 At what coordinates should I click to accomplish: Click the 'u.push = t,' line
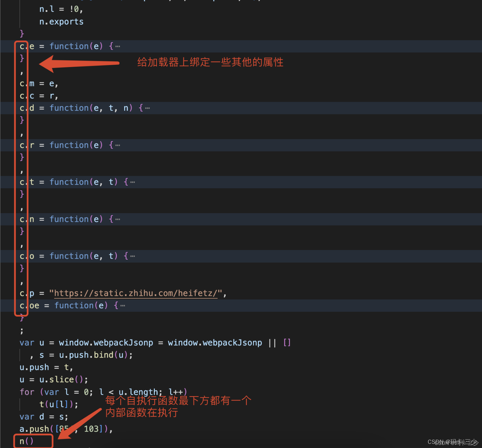[46, 367]
